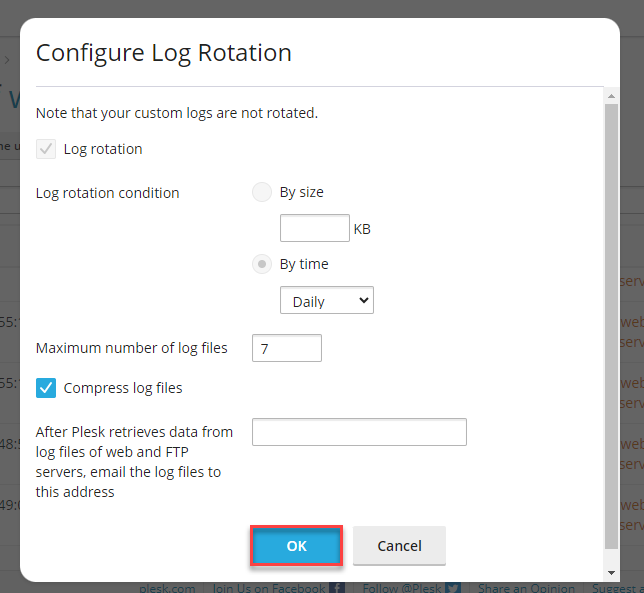The width and height of the screenshot is (644, 593).
Task: Uncheck Compress log files
Action: (46, 388)
